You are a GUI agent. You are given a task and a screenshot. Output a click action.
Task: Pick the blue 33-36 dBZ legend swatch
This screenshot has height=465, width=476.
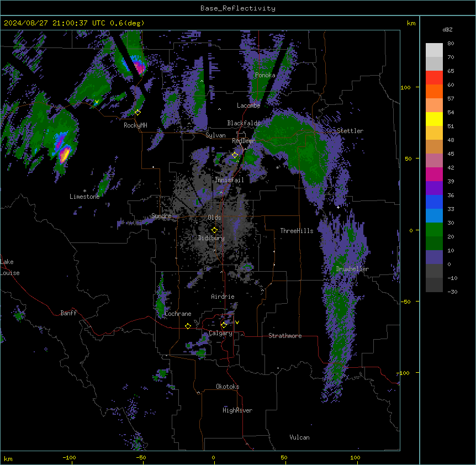[434, 202]
